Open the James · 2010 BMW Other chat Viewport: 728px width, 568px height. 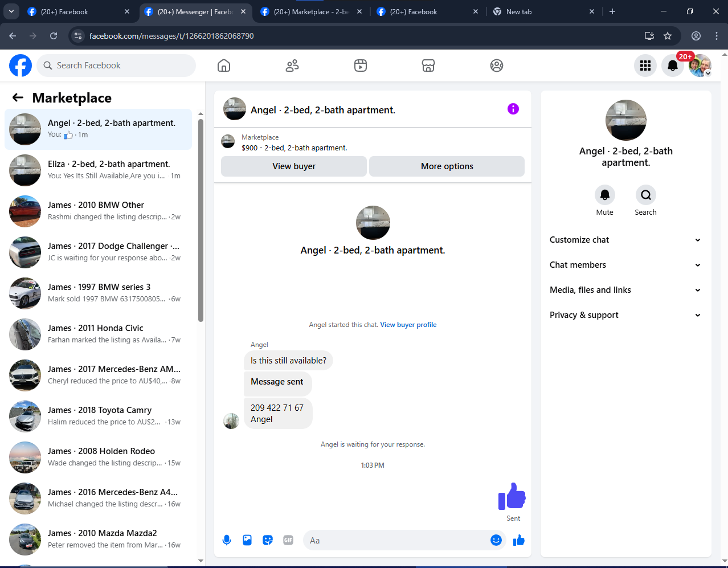[x=98, y=211]
